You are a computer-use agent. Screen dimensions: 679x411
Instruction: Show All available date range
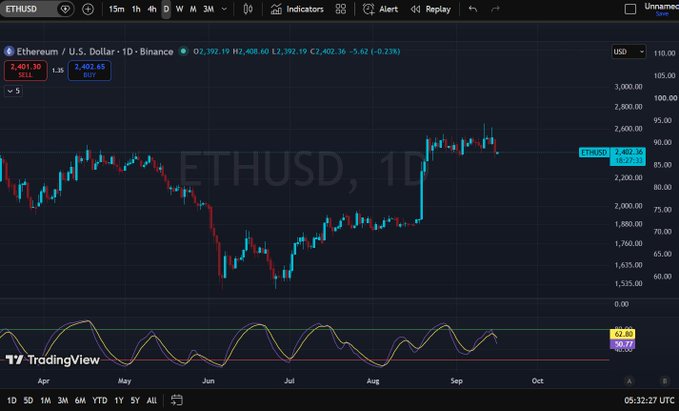point(152,400)
